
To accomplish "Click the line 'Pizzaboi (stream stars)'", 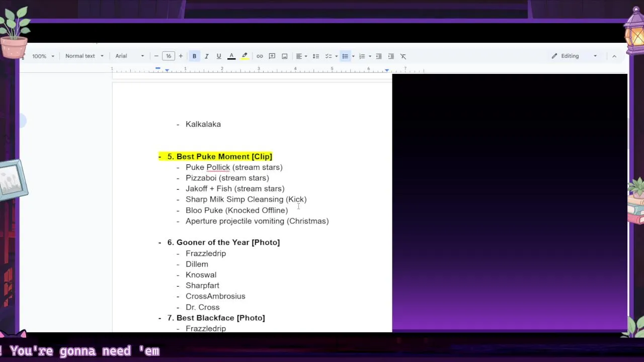I will [x=227, y=178].
